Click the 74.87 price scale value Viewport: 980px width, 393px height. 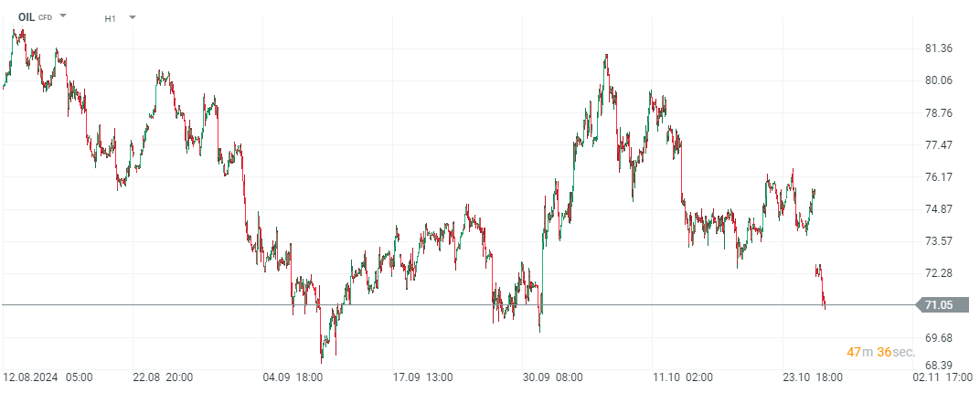click(940, 209)
